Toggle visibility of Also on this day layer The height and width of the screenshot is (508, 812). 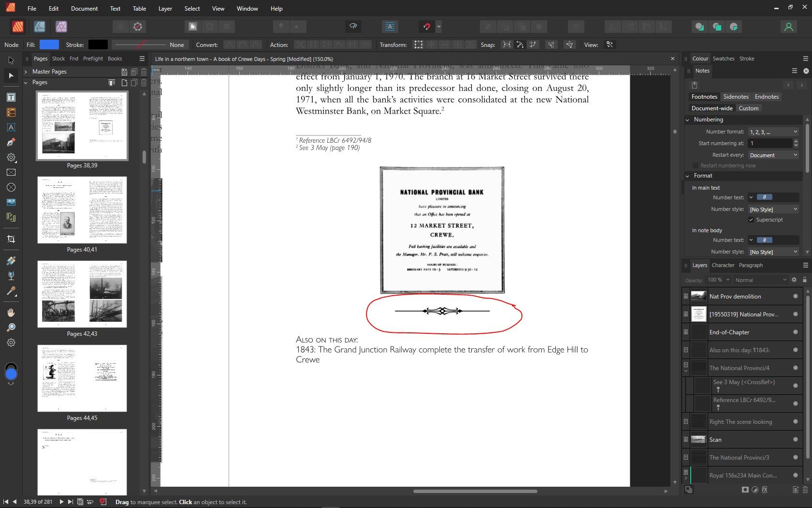tap(796, 350)
